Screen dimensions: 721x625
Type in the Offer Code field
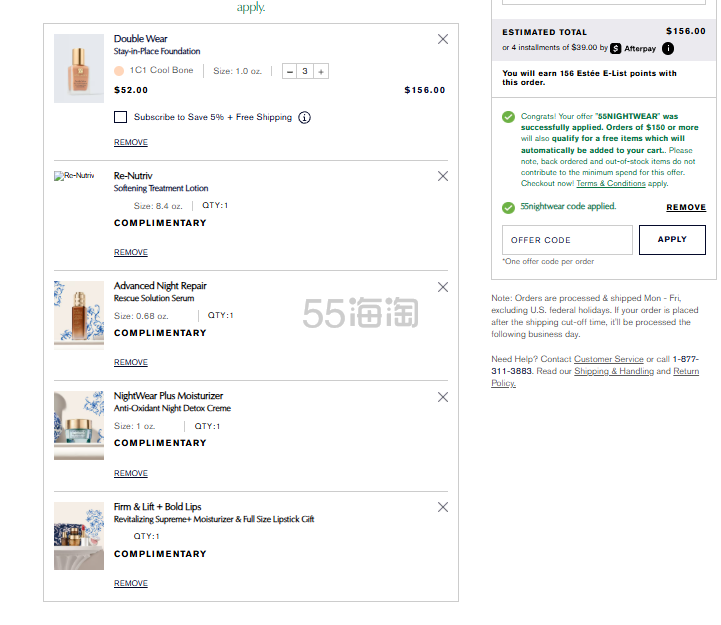(567, 240)
